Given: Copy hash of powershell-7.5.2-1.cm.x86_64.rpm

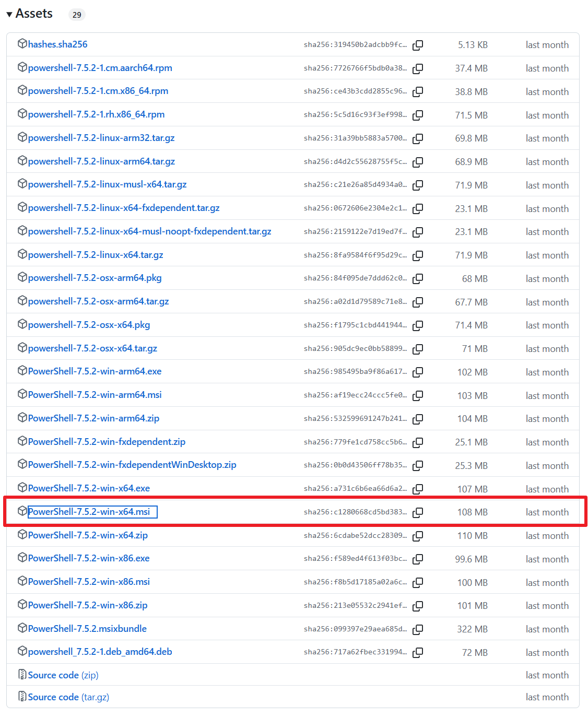Looking at the screenshot, I should pyautogui.click(x=418, y=92).
